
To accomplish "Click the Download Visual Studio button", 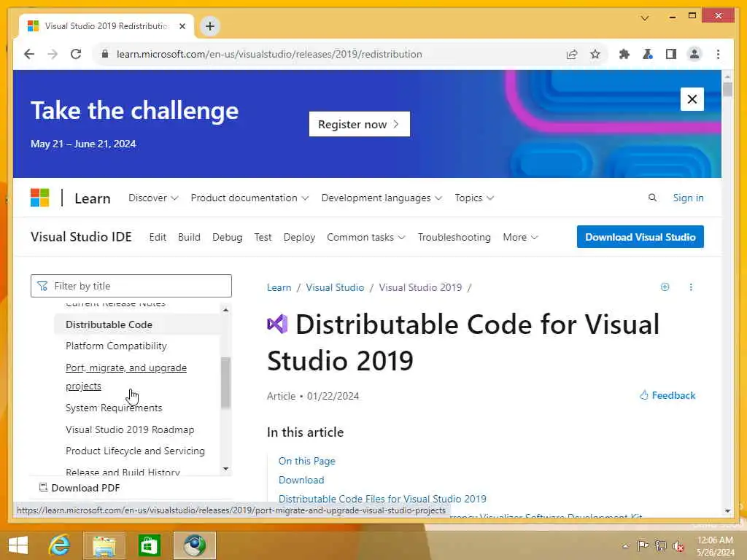I will 640,237.
